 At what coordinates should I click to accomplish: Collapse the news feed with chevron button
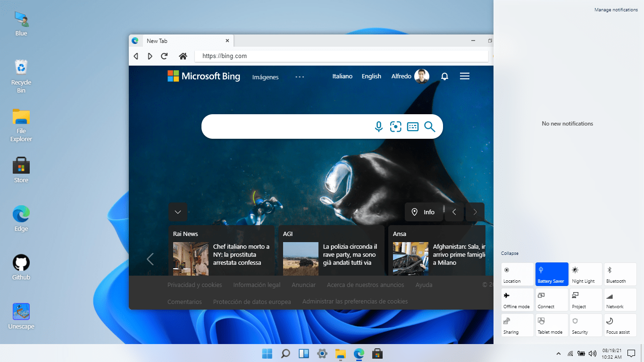coord(178,212)
